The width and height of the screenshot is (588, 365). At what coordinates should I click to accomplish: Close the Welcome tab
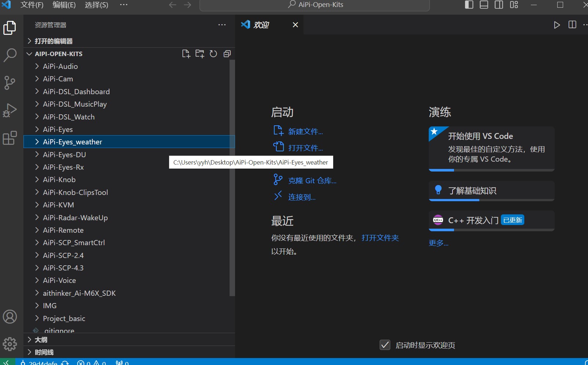[295, 25]
